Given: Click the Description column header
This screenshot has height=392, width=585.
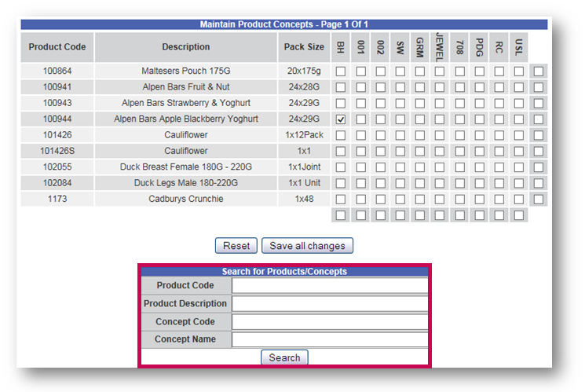Looking at the screenshot, I should point(186,47).
